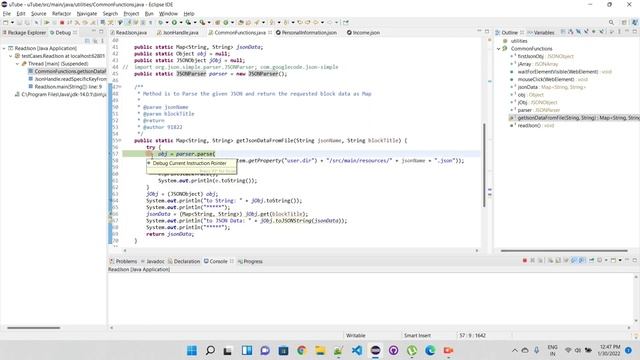
Task: Fold the Javadoc comment at line 47
Action: point(120,87)
